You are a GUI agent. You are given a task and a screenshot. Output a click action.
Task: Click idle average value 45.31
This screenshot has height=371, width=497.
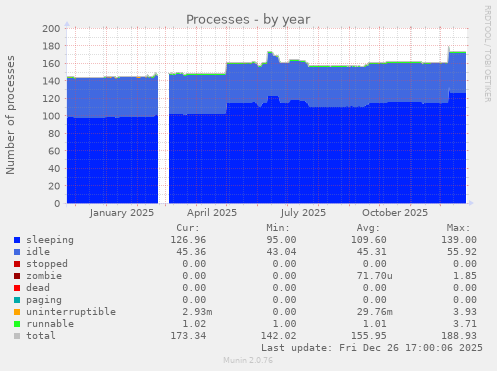[x=372, y=252]
